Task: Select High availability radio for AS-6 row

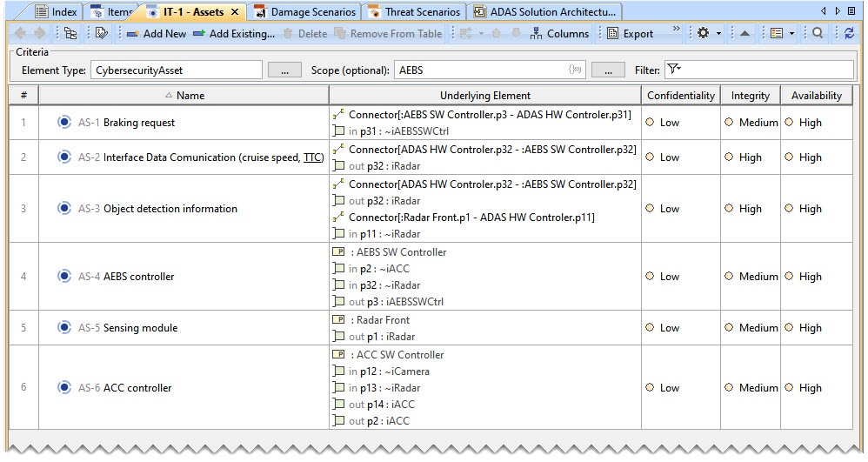Action: click(x=789, y=388)
